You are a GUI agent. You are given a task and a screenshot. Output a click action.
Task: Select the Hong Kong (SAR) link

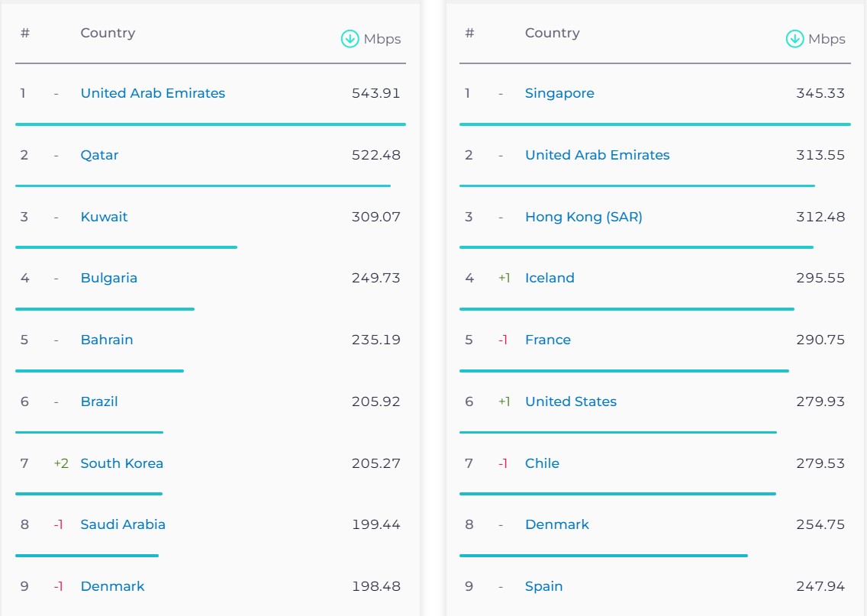tap(583, 217)
